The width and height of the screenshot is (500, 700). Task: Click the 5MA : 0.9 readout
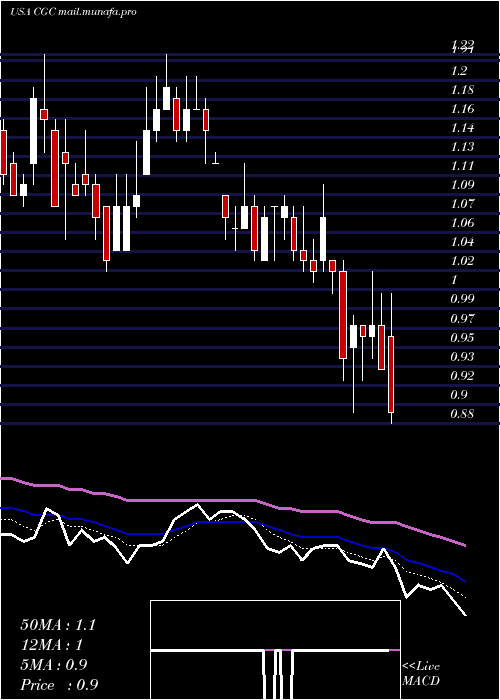pyautogui.click(x=54, y=665)
